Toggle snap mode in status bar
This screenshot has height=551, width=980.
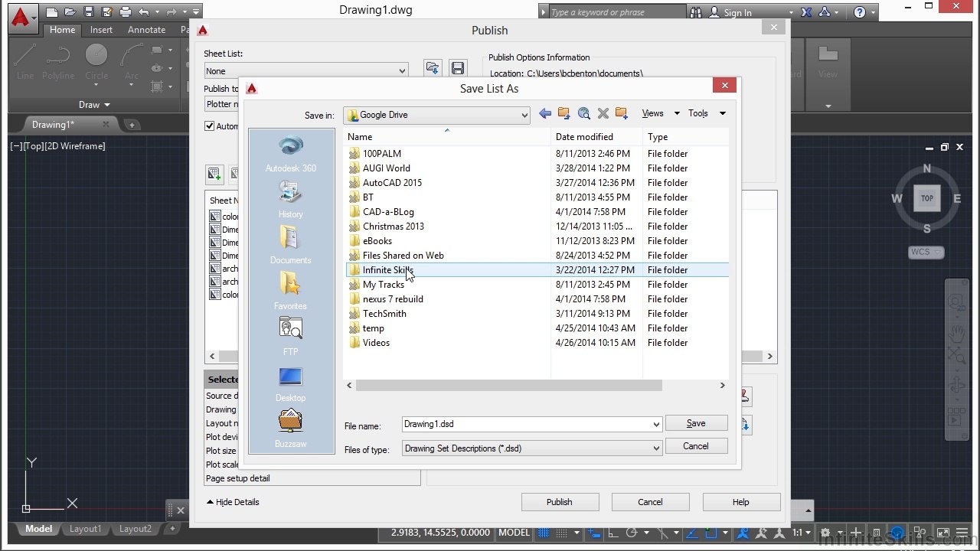point(563,533)
